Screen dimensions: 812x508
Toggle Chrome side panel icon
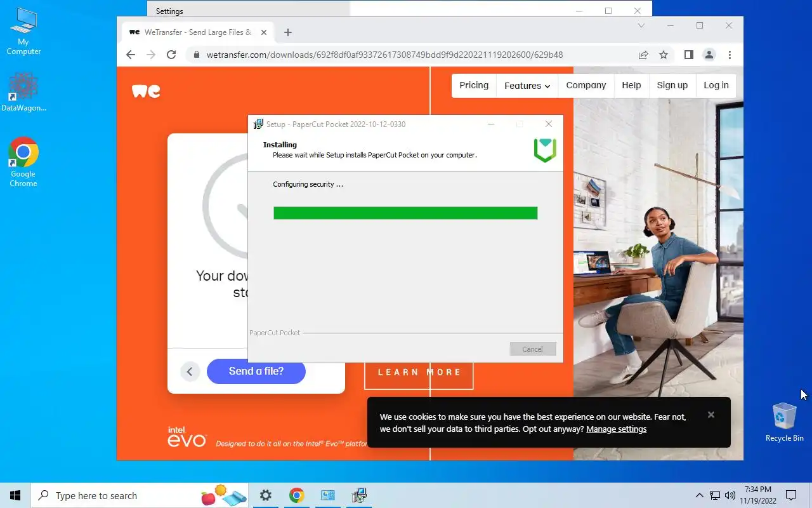coord(689,55)
